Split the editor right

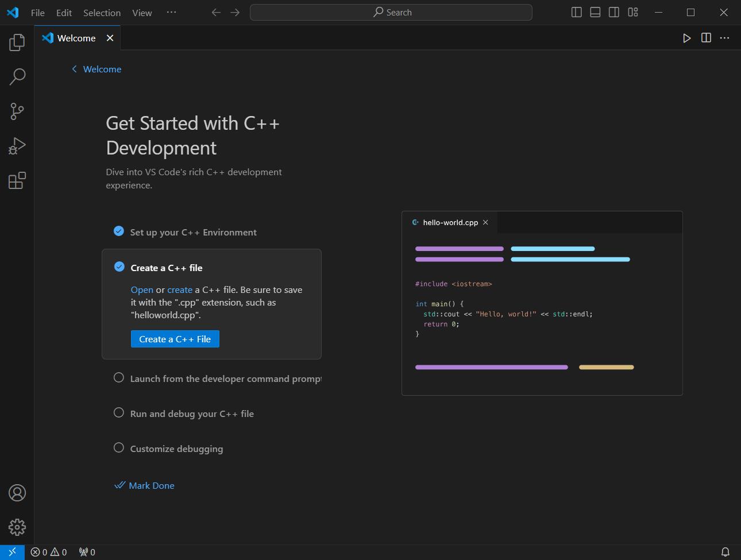pos(706,38)
